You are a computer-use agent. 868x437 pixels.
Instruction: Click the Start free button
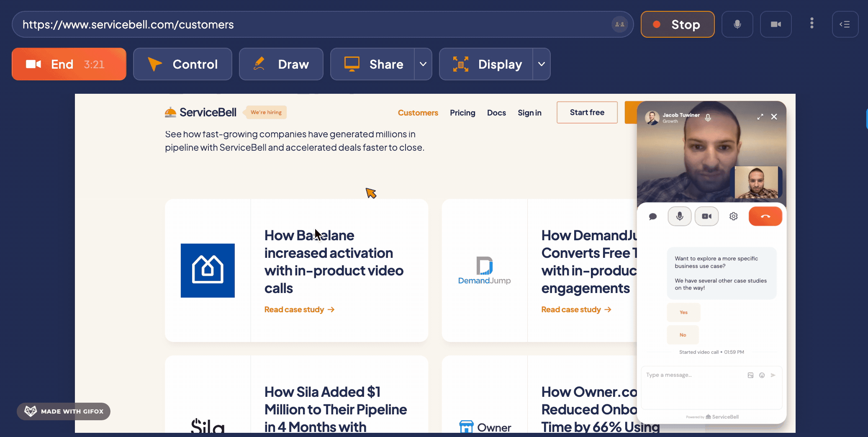pos(587,112)
